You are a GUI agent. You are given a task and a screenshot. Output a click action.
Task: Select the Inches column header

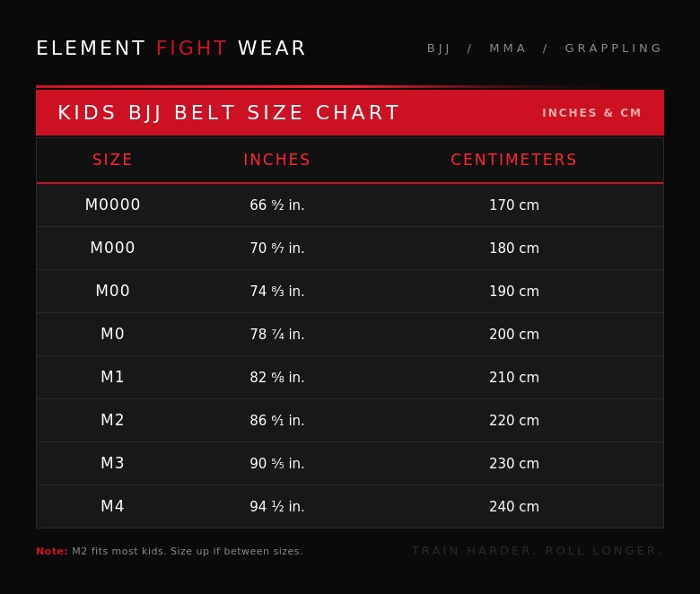point(277,160)
